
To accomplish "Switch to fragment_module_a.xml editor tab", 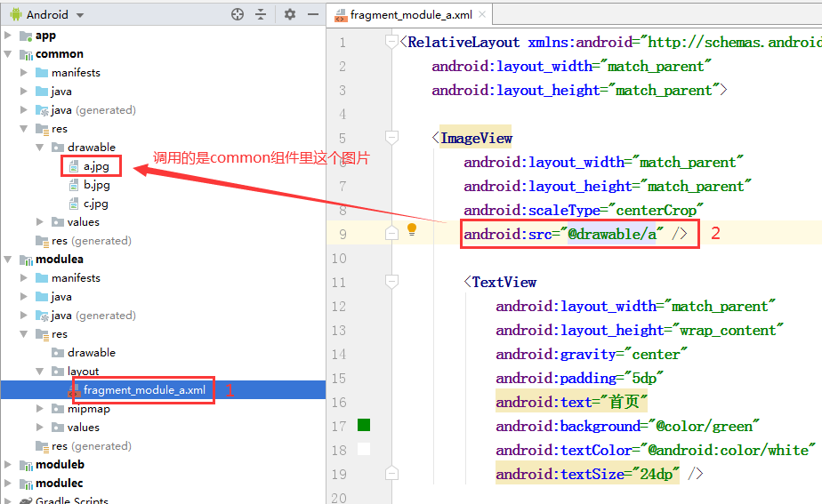I will point(411,15).
